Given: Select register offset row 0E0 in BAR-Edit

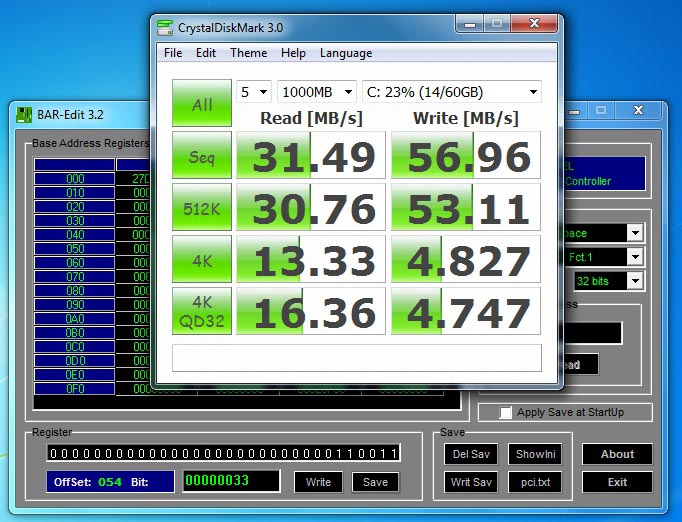Looking at the screenshot, I should 74,375.
